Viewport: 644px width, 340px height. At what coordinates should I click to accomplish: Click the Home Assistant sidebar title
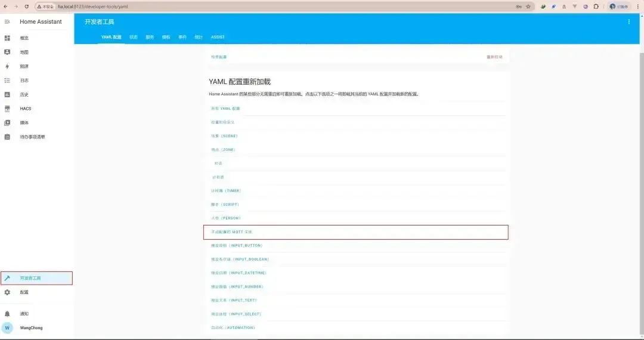[41, 21]
